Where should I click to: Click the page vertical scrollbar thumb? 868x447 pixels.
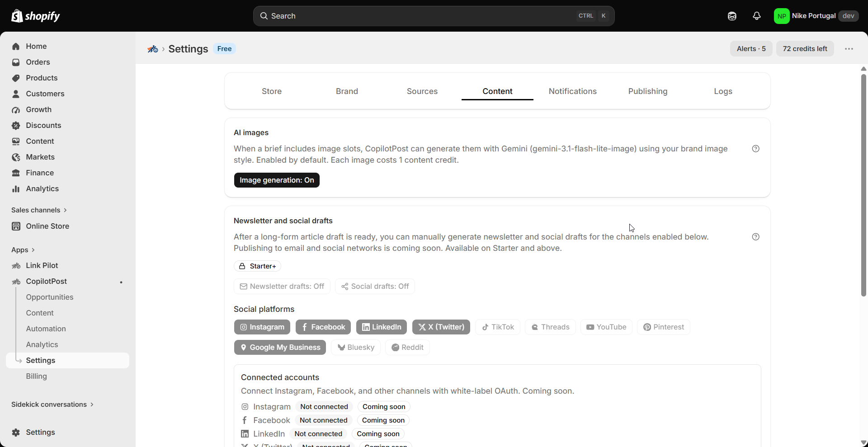click(863, 185)
